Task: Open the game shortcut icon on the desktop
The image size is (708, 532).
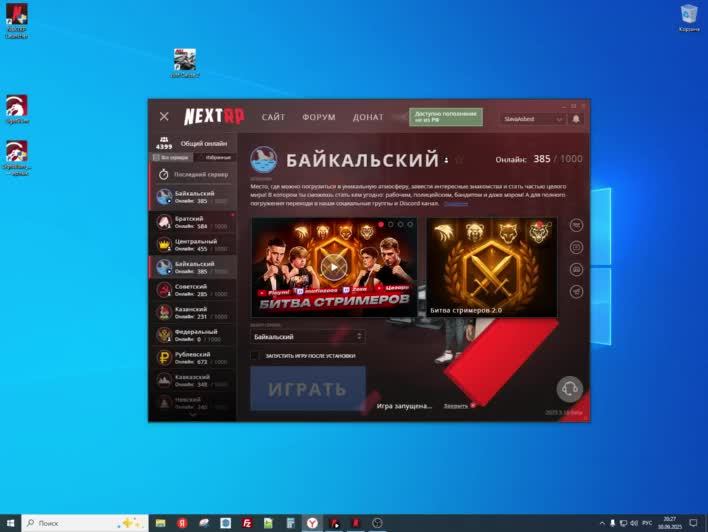Action: (185, 63)
